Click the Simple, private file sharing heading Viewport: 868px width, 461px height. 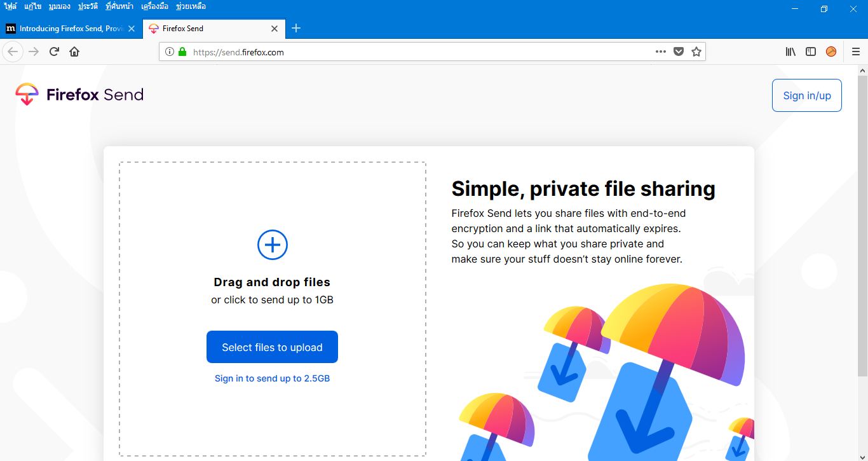(583, 189)
